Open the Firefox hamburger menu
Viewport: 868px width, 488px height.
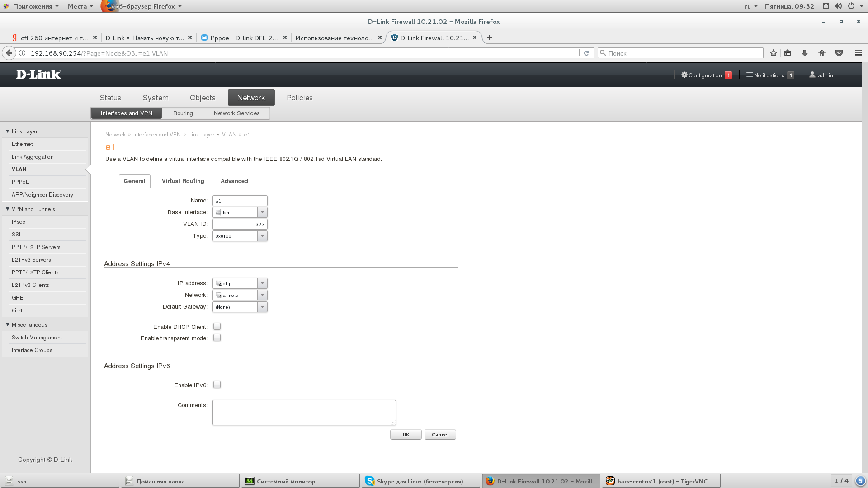[x=858, y=53]
